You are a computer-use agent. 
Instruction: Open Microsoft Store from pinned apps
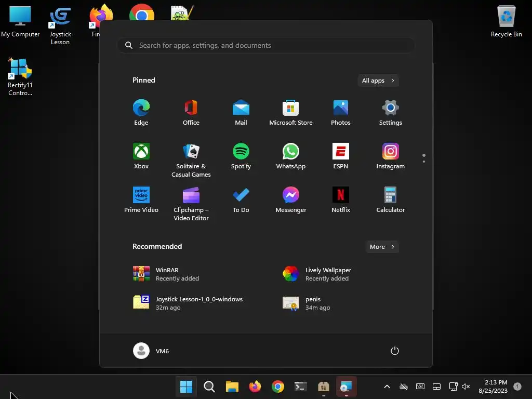[291, 113]
